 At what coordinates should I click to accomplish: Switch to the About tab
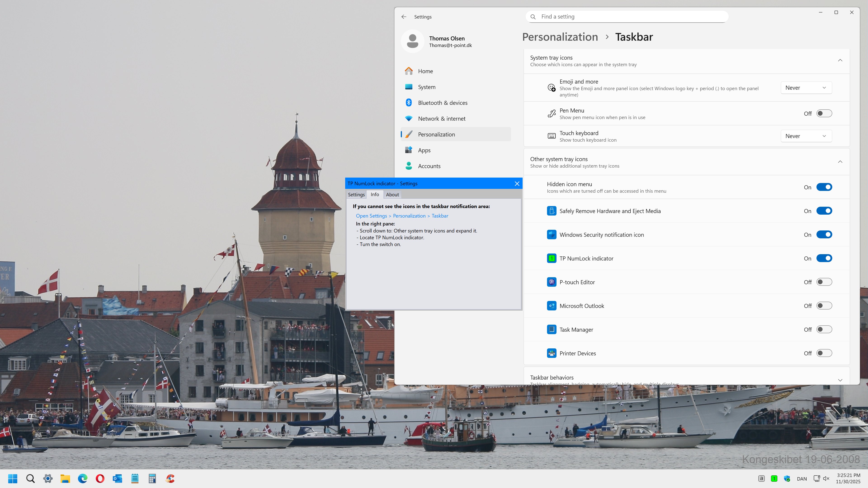[x=392, y=195]
